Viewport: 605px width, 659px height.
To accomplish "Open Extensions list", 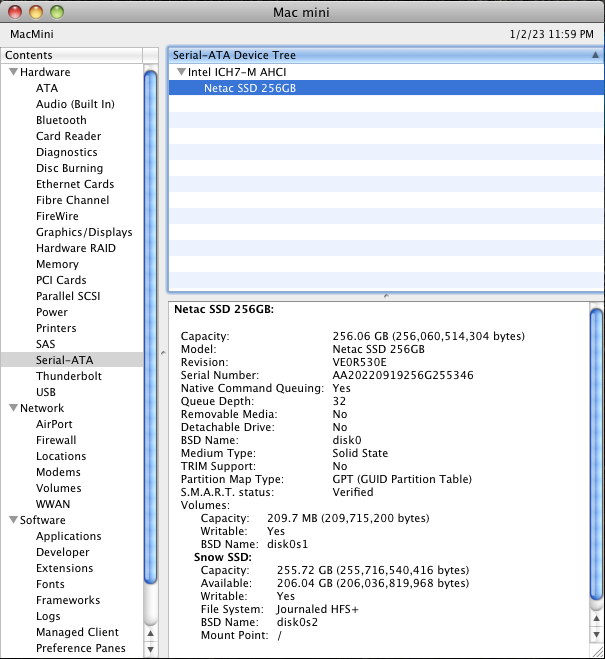I will click(64, 568).
